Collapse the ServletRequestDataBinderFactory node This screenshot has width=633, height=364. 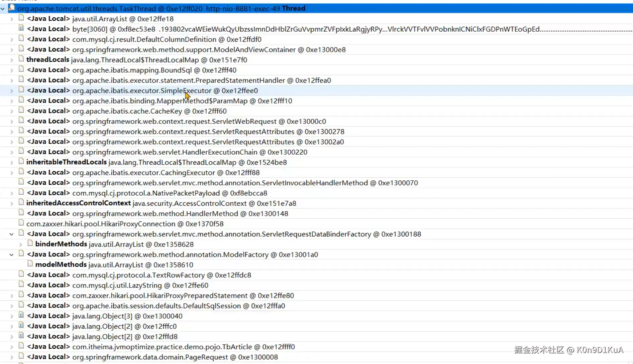(12, 234)
